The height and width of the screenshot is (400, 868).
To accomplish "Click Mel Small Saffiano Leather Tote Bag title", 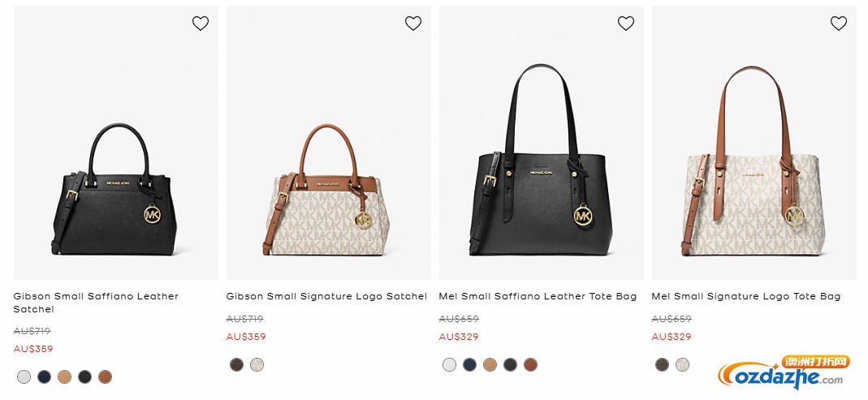I will (x=538, y=296).
